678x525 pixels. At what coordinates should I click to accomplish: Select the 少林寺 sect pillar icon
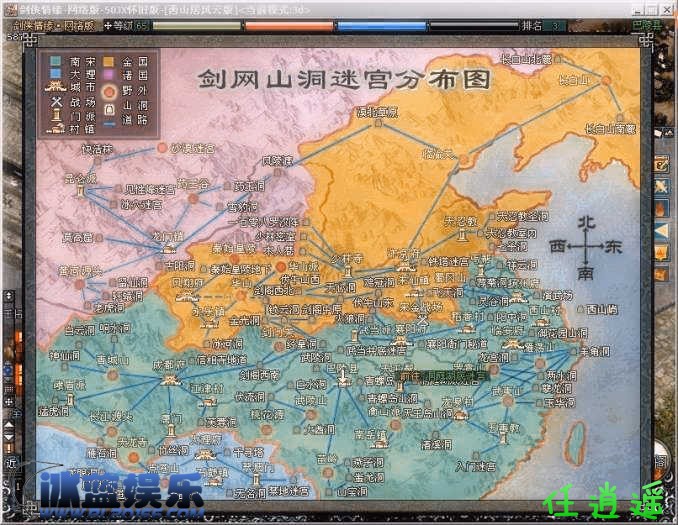point(349,272)
